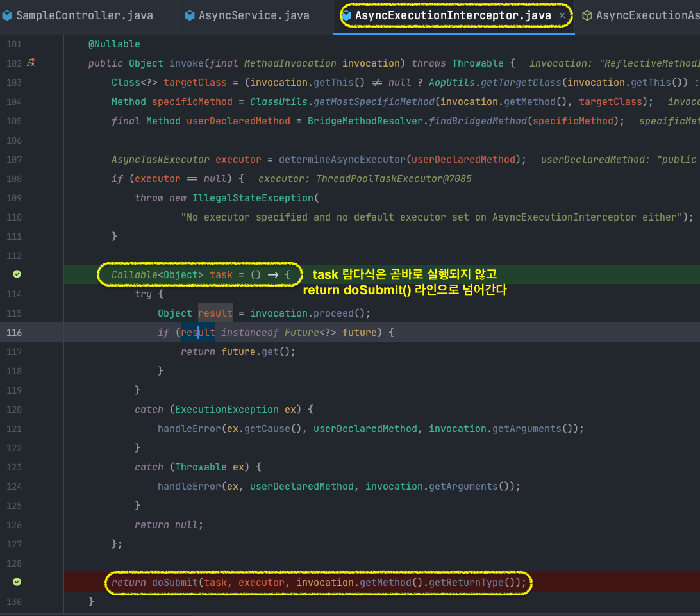Click getReturnType() on the doSubmit line
Screen dimensions: 700x616
(x=472, y=583)
